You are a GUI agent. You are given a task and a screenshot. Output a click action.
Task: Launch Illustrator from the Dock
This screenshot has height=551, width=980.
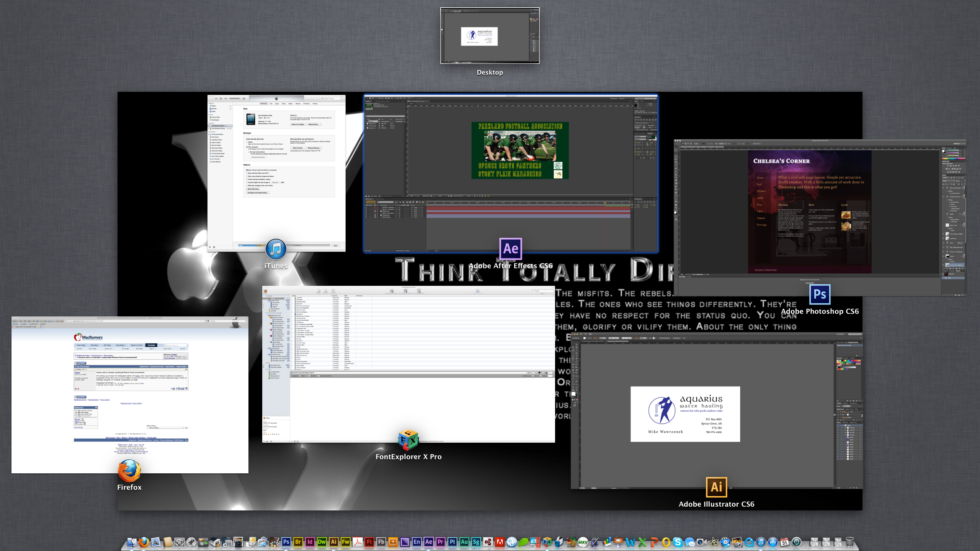[334, 542]
